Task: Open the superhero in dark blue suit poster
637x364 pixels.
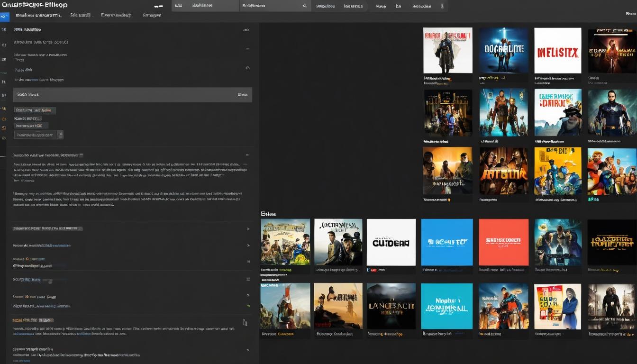Action: coord(612,113)
